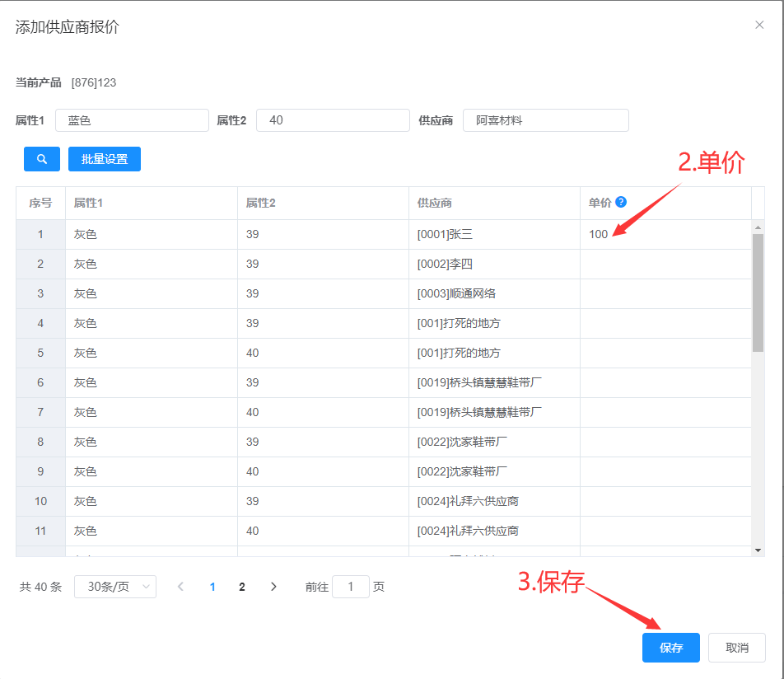Click the help icon next to 单价

pos(621,202)
